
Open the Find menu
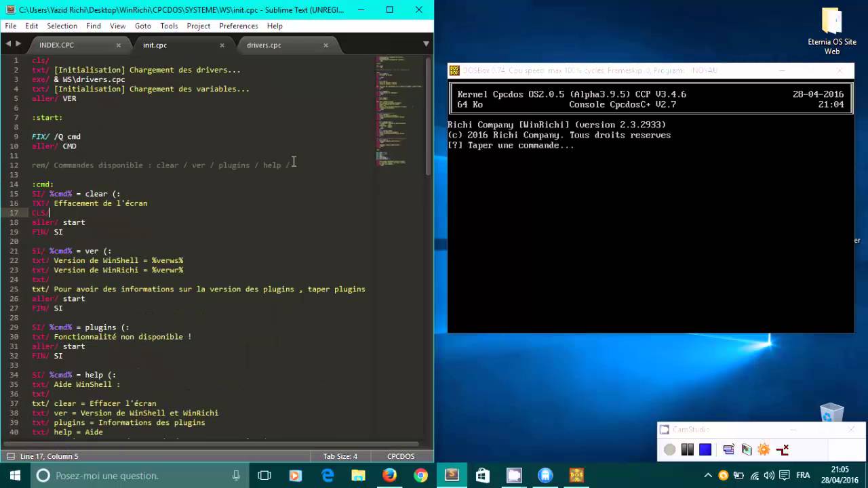pyautogui.click(x=94, y=26)
